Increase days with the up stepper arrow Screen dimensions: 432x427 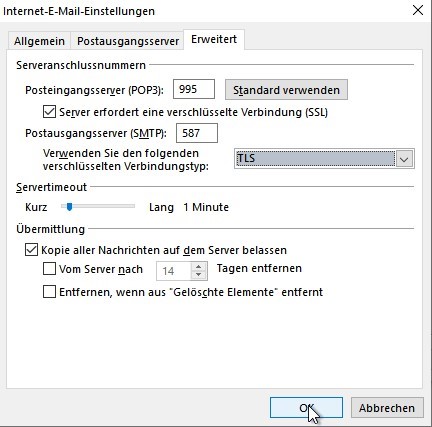199,267
